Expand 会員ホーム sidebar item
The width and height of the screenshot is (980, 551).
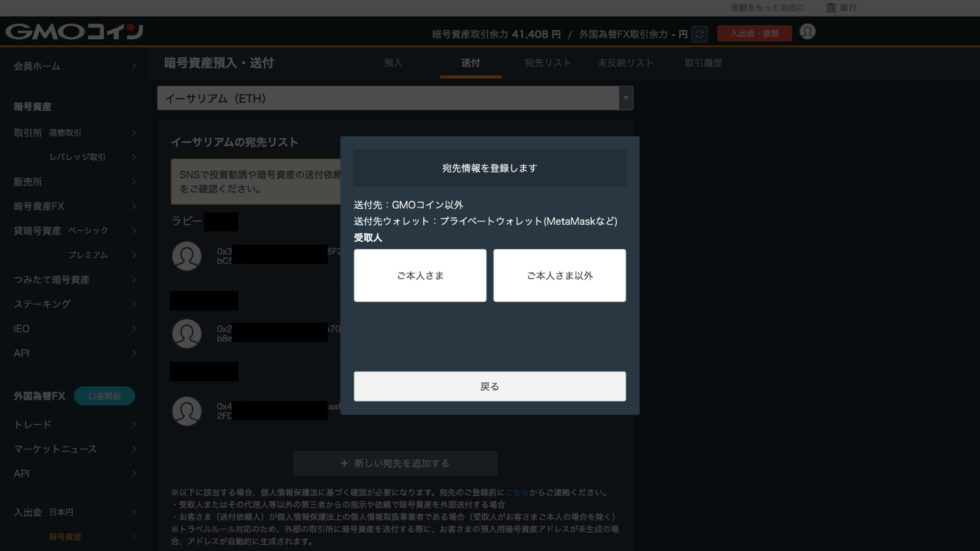(134, 66)
